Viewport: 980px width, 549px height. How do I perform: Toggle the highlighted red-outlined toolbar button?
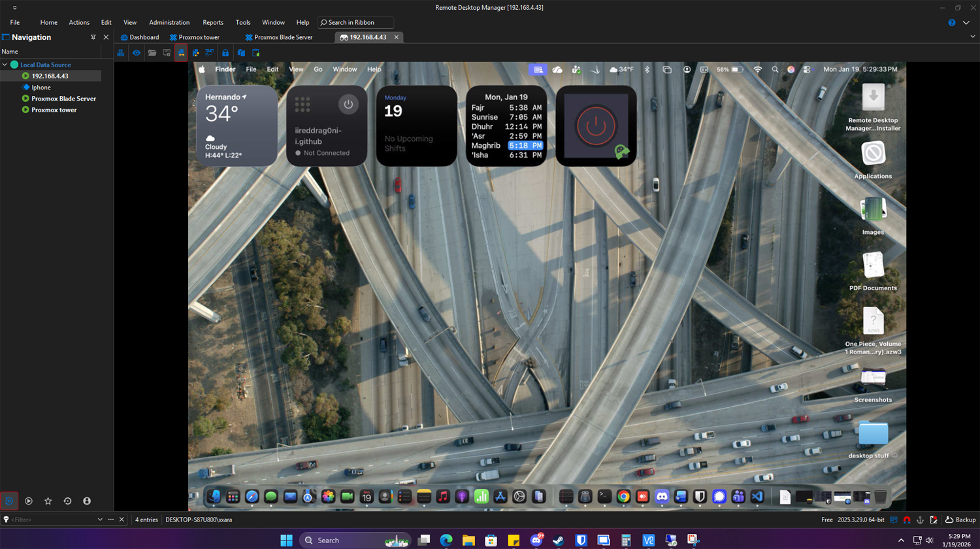click(181, 53)
